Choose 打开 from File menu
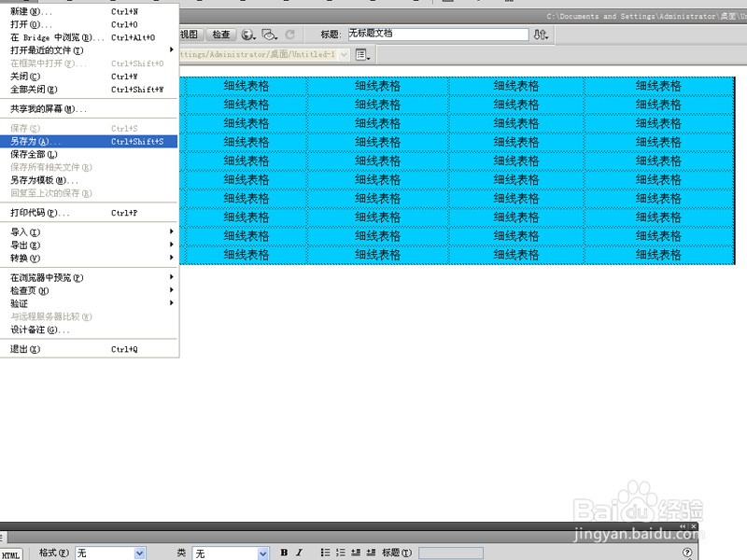This screenshot has width=747, height=560. click(89, 24)
